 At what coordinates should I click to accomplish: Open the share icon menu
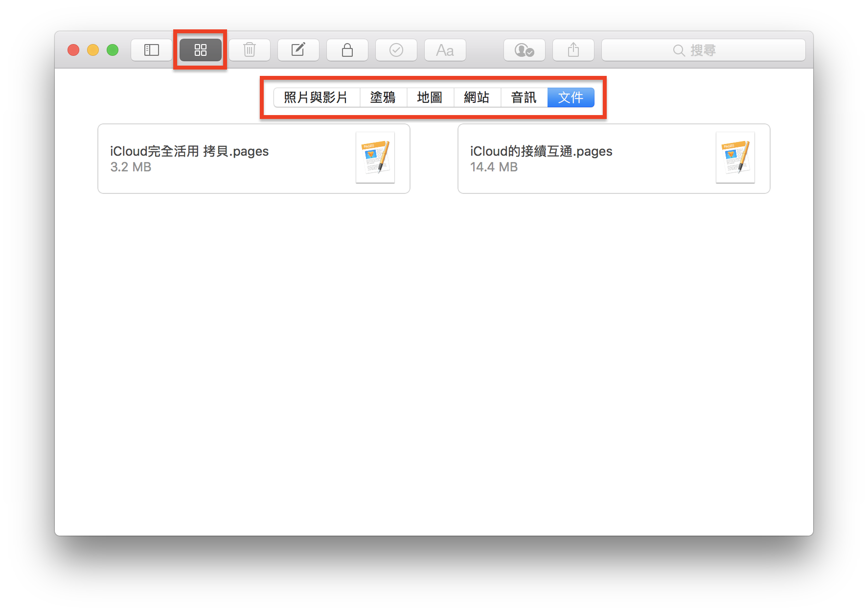coord(573,50)
